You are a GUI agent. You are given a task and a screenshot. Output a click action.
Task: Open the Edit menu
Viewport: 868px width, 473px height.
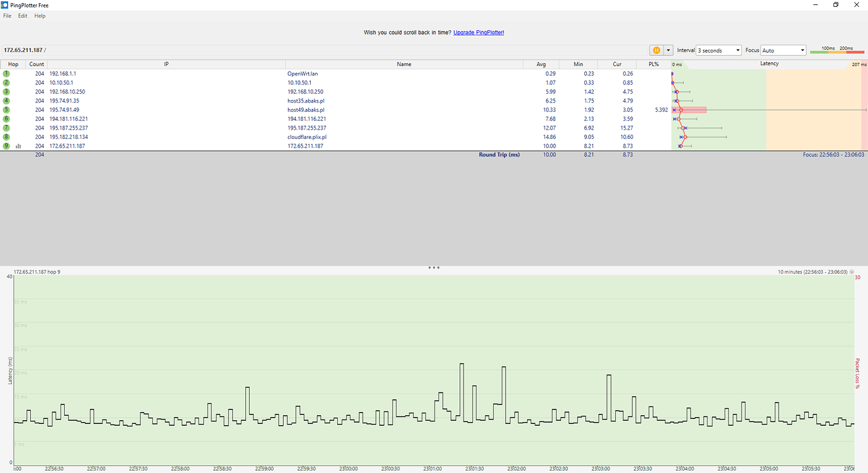[x=23, y=16]
